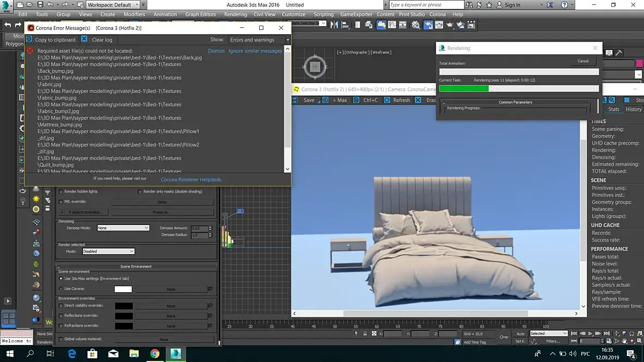Open the Rendering menu
The image size is (644, 362).
(x=235, y=14)
